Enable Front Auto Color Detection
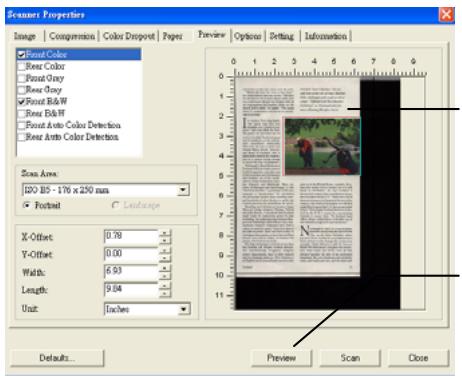Viewport: 462px width, 376px height. coord(22,125)
